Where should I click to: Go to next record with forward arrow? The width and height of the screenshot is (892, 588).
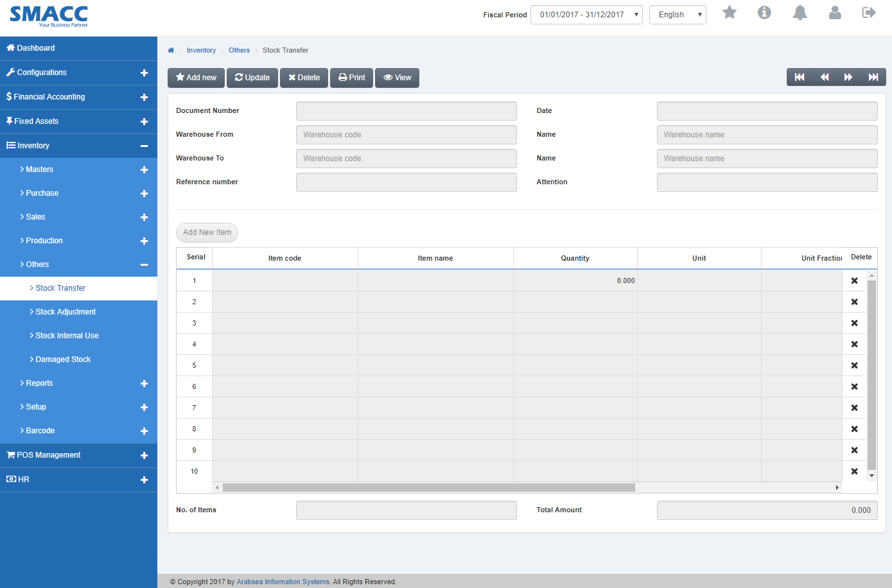(x=848, y=77)
